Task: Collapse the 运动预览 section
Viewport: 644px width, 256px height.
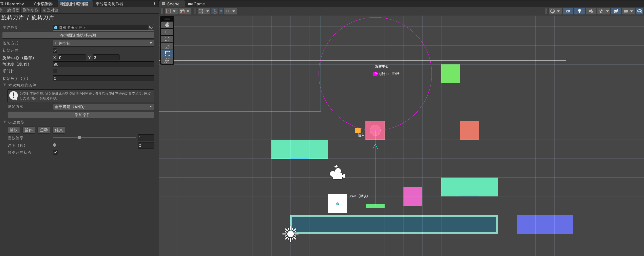Action: (x=4, y=122)
